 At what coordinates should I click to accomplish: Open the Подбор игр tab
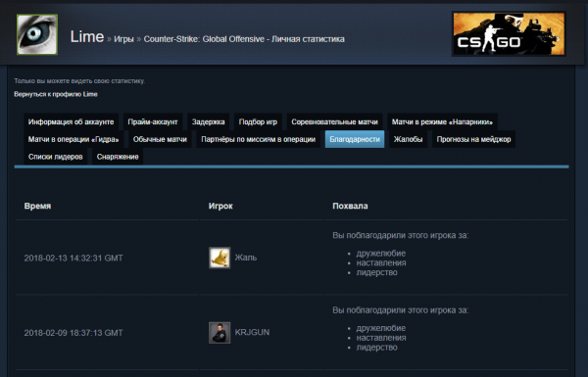(258, 121)
